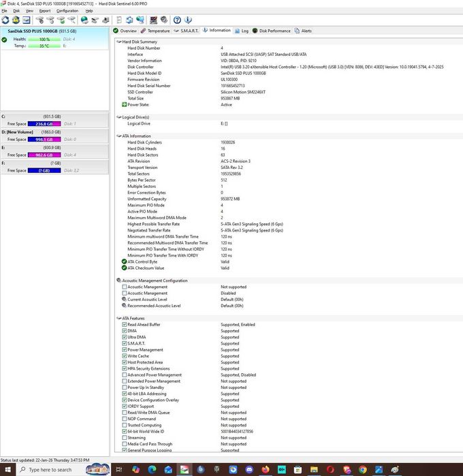Open Windows Start menu
The width and height of the screenshot is (463, 476).
pyautogui.click(x=8, y=470)
